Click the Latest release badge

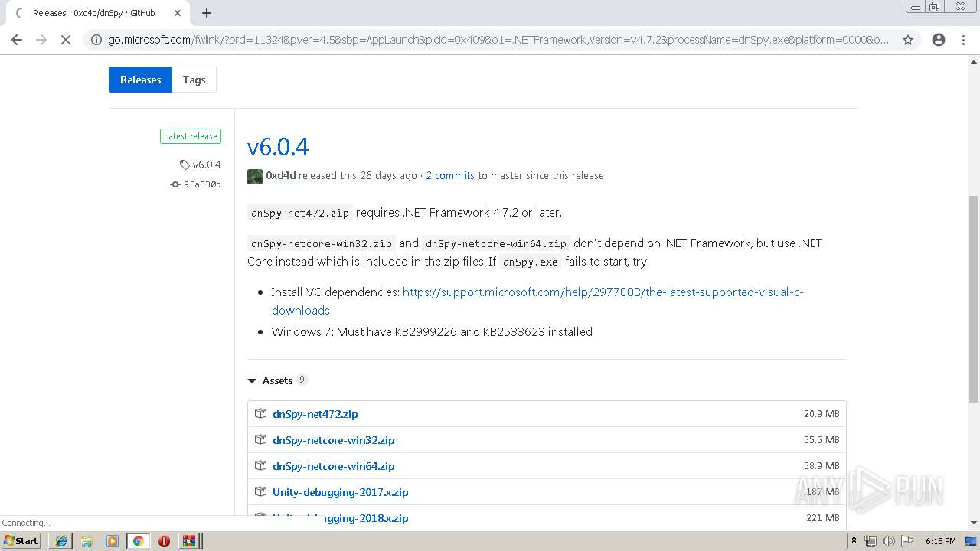[191, 136]
